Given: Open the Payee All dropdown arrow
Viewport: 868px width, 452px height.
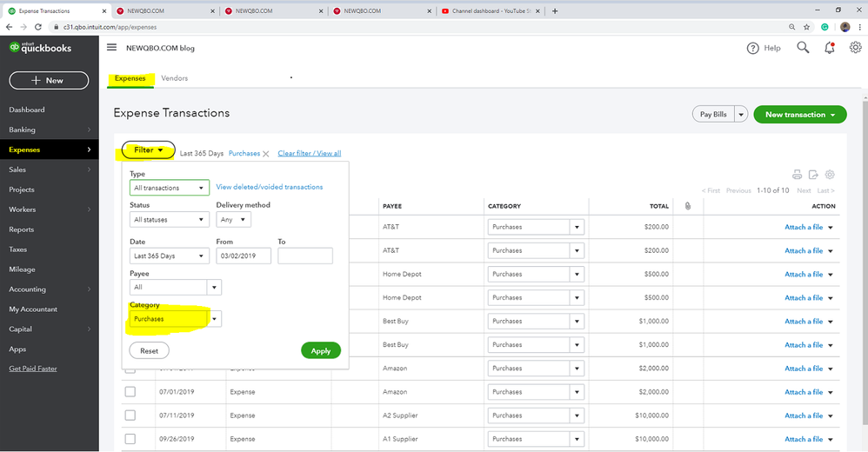Looking at the screenshot, I should [x=214, y=287].
